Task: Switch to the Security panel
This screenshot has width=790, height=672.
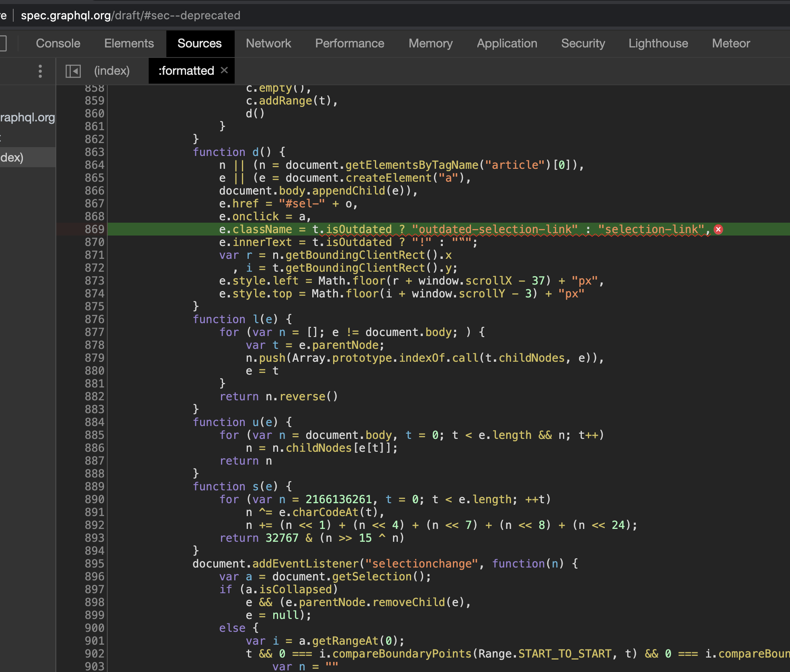Action: click(x=583, y=43)
